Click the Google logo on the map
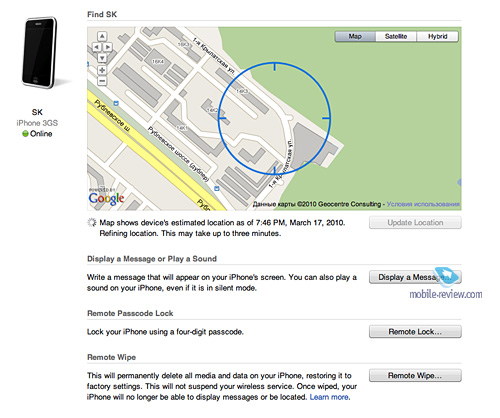This screenshot has height=418, width=500. coord(106,199)
